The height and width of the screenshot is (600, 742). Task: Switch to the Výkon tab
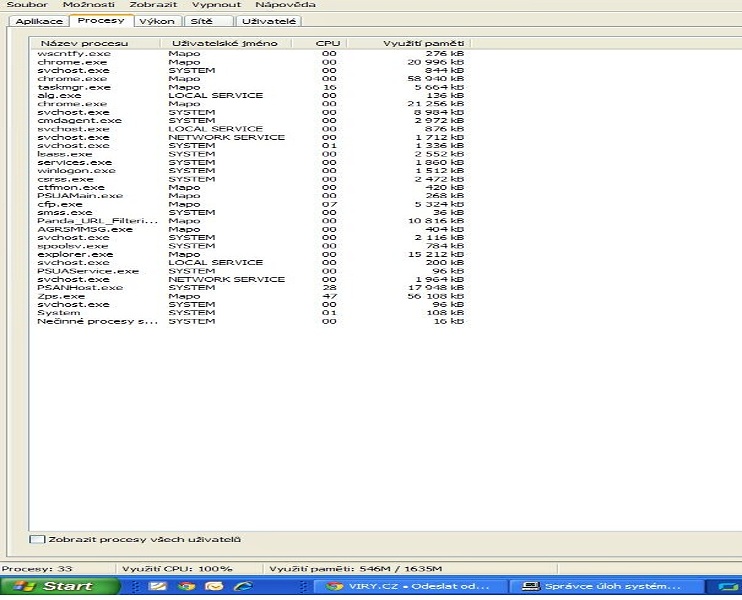pos(156,21)
